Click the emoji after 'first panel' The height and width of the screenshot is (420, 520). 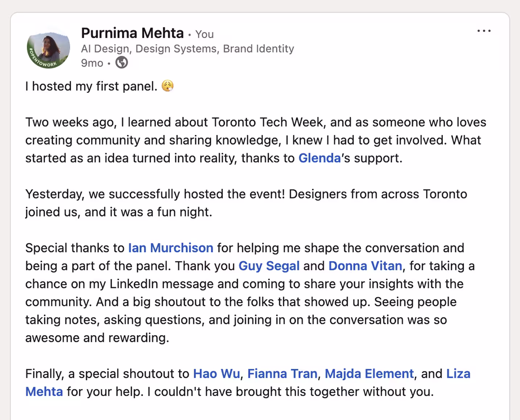pos(168,86)
